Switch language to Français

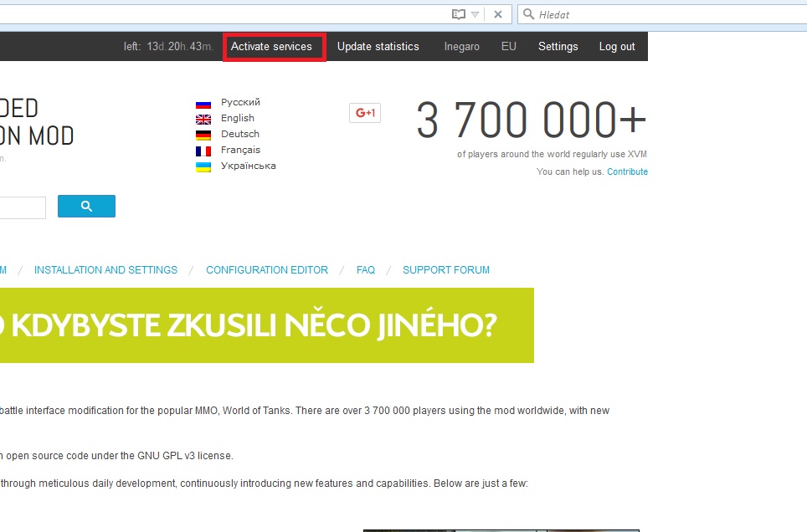(x=240, y=150)
